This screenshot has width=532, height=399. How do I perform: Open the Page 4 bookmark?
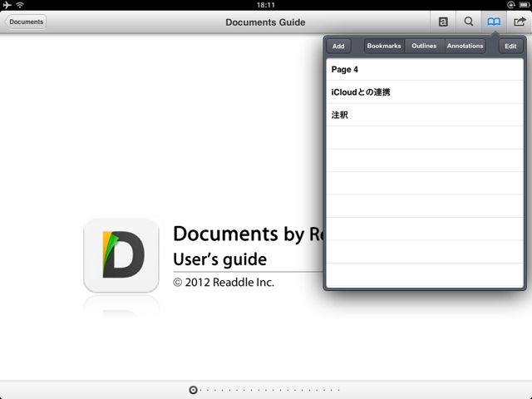[425, 70]
